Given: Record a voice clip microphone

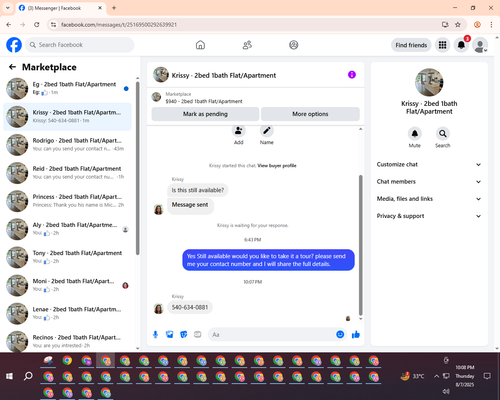Looking at the screenshot, I should point(155,334).
